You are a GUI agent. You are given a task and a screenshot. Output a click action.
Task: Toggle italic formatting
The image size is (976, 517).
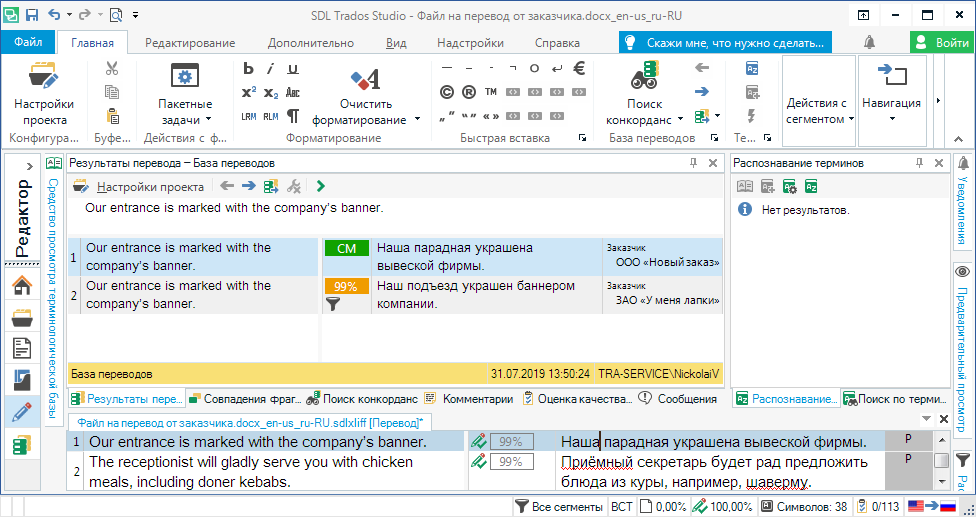click(x=271, y=68)
